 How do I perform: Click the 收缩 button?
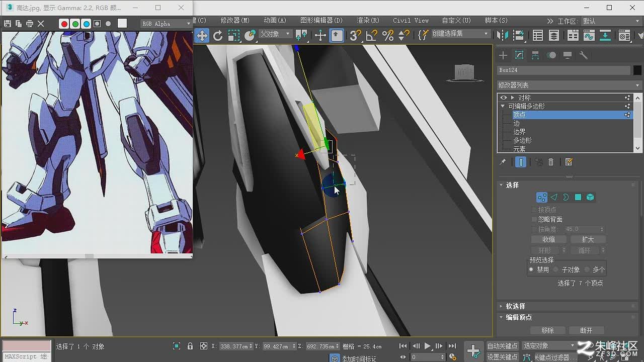coord(548,239)
